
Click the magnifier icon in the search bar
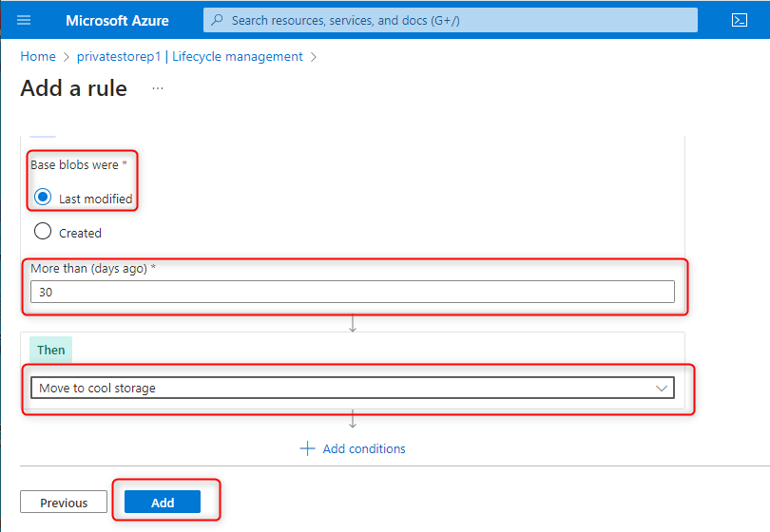[219, 20]
